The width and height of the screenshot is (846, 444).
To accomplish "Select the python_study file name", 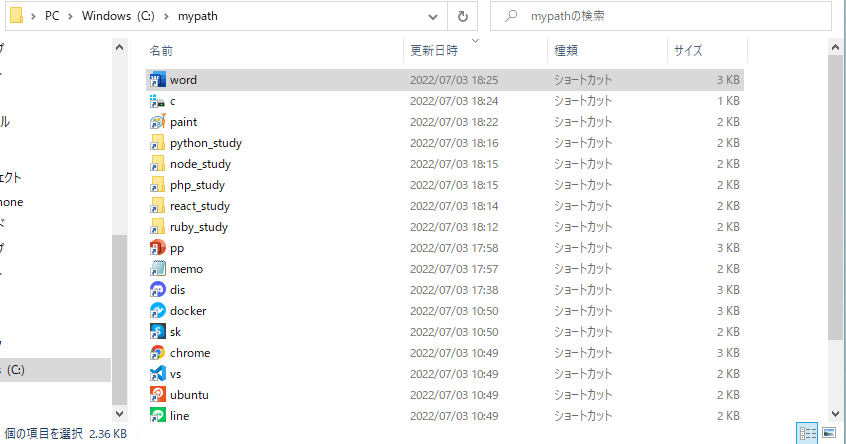I will point(206,143).
